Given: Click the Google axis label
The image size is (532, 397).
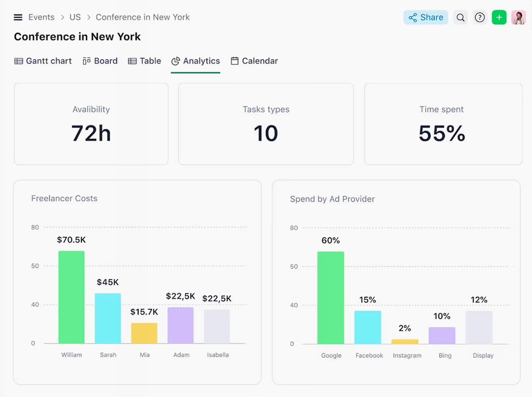Looking at the screenshot, I should [331, 355].
